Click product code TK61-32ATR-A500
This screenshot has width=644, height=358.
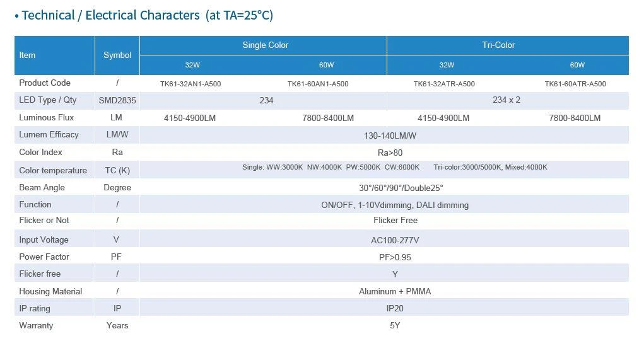(444, 84)
